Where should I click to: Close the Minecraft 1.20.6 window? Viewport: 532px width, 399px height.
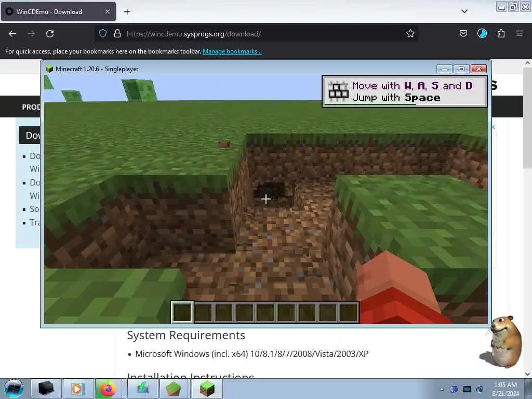tap(478, 69)
